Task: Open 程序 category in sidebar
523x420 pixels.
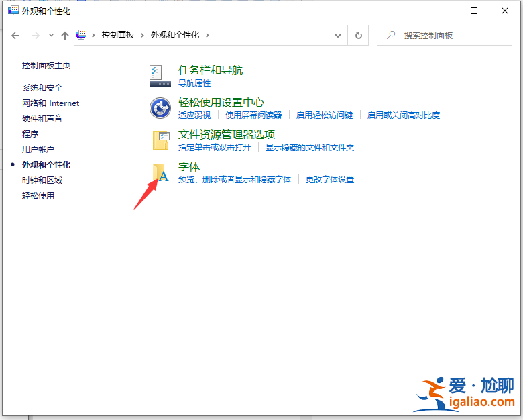Action: click(x=30, y=134)
